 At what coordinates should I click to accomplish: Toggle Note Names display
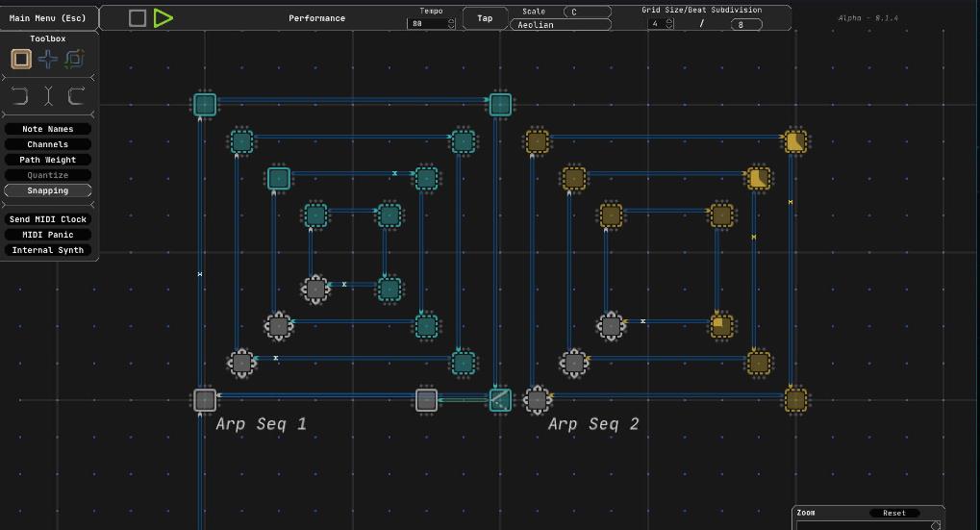(47, 129)
